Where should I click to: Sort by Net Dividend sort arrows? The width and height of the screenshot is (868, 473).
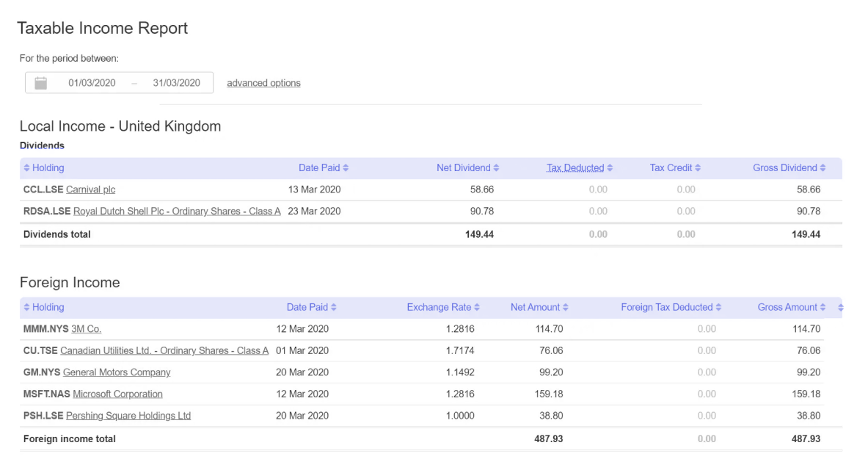(496, 167)
